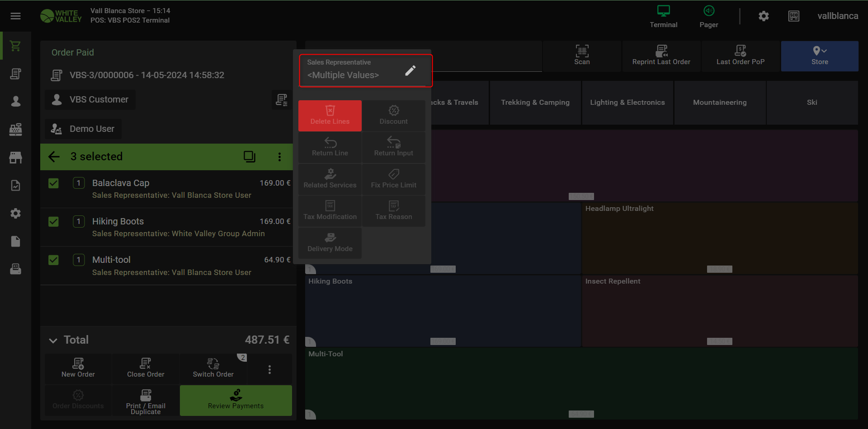Deselect the Multi-tool line checkbox
Image resolution: width=868 pixels, height=429 pixels.
[x=53, y=260]
